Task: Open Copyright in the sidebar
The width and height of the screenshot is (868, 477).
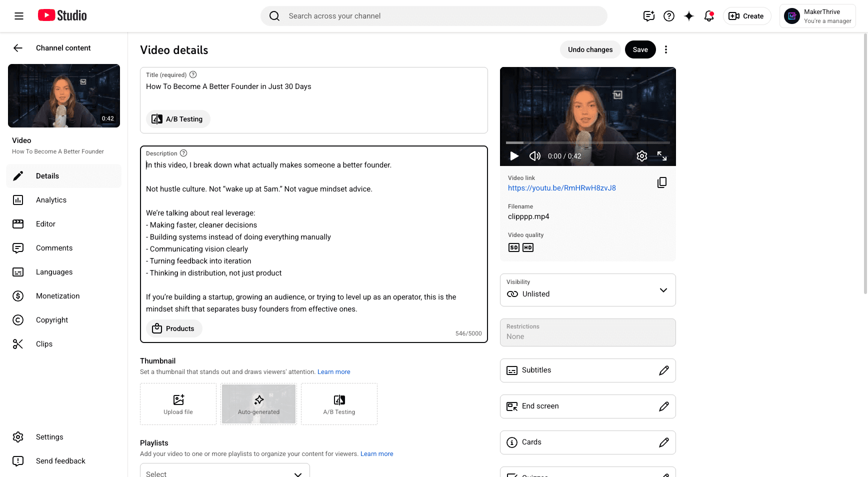Action: [64, 320]
